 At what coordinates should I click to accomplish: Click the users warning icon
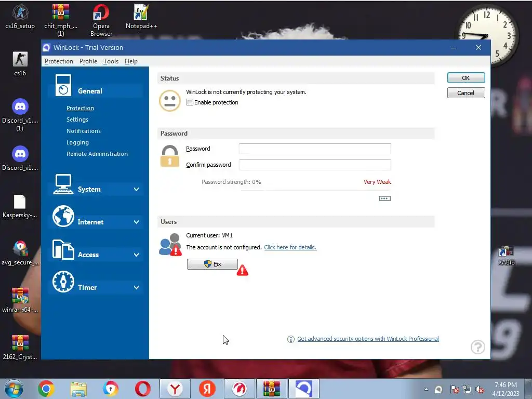point(170,244)
